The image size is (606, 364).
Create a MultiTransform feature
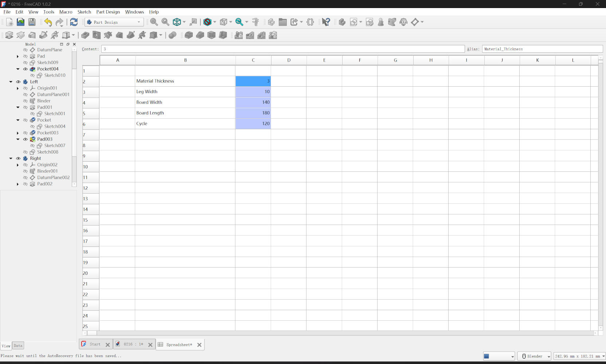tap(273, 35)
